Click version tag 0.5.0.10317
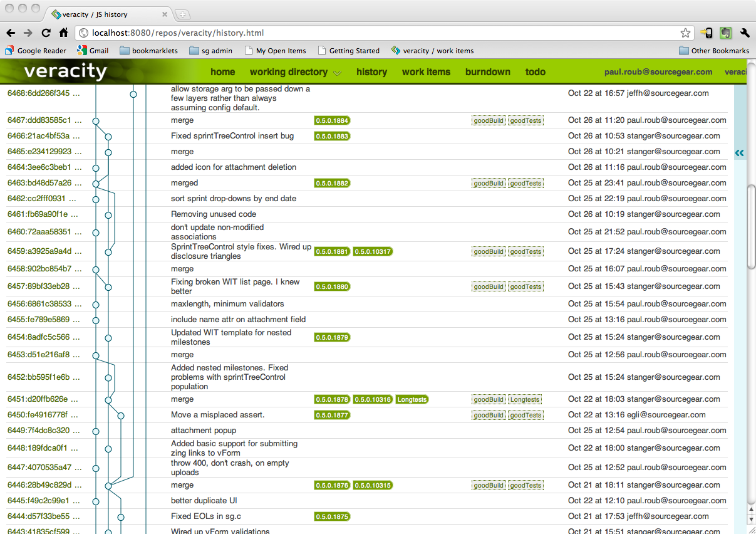The width and height of the screenshot is (756, 534). (373, 252)
